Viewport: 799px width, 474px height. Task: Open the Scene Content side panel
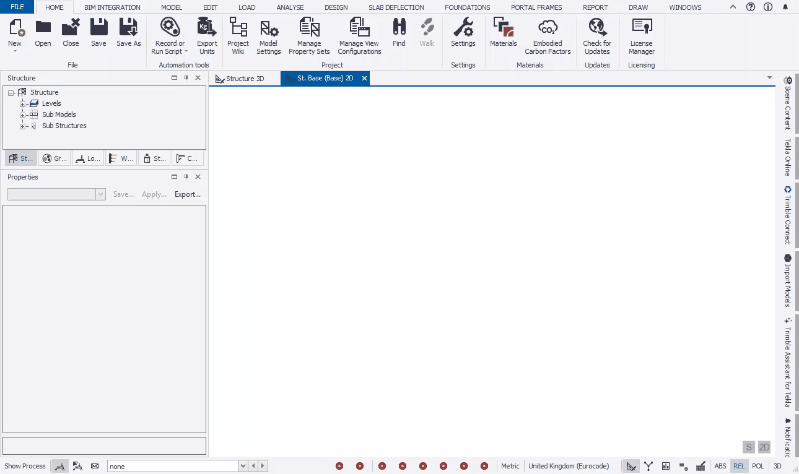(788, 103)
